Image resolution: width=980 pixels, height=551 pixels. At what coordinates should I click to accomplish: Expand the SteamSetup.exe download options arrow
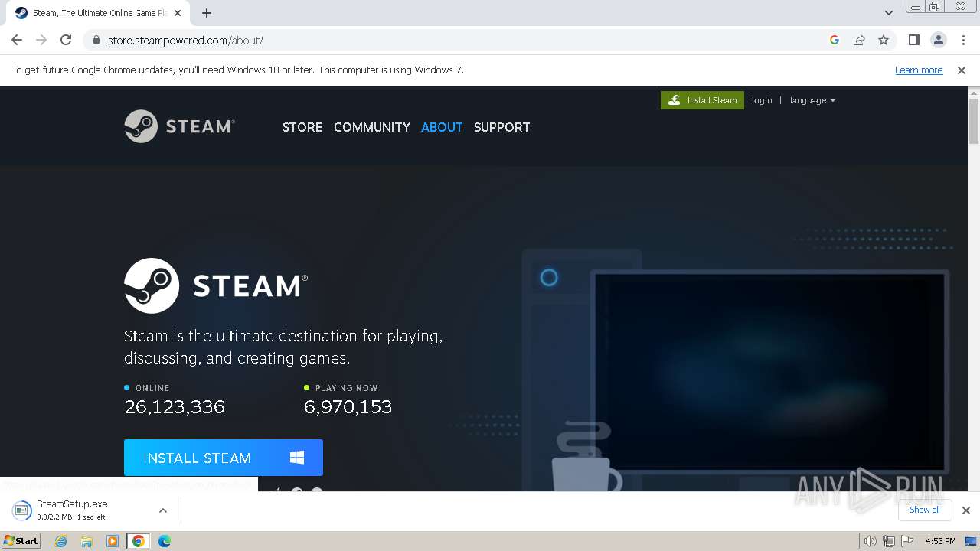(162, 510)
